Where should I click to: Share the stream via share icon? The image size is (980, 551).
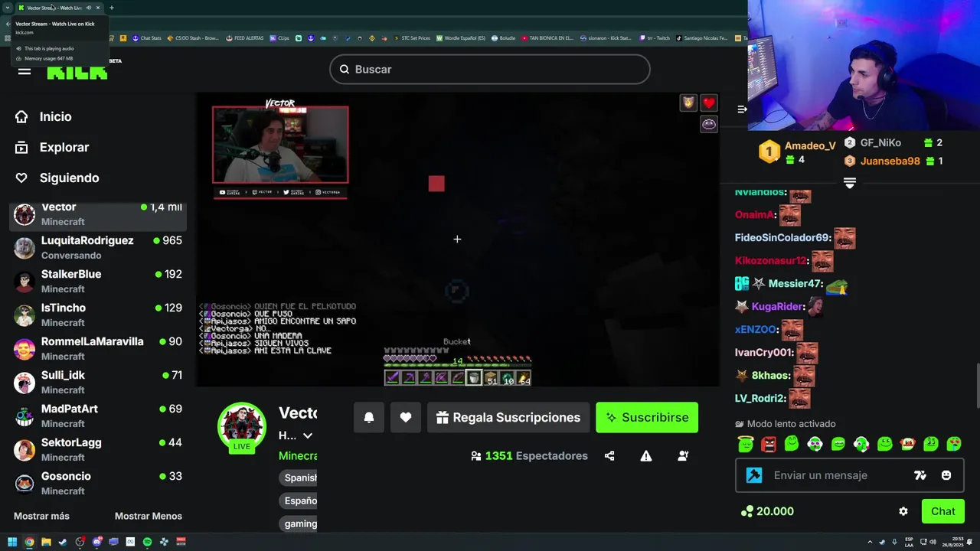point(609,455)
